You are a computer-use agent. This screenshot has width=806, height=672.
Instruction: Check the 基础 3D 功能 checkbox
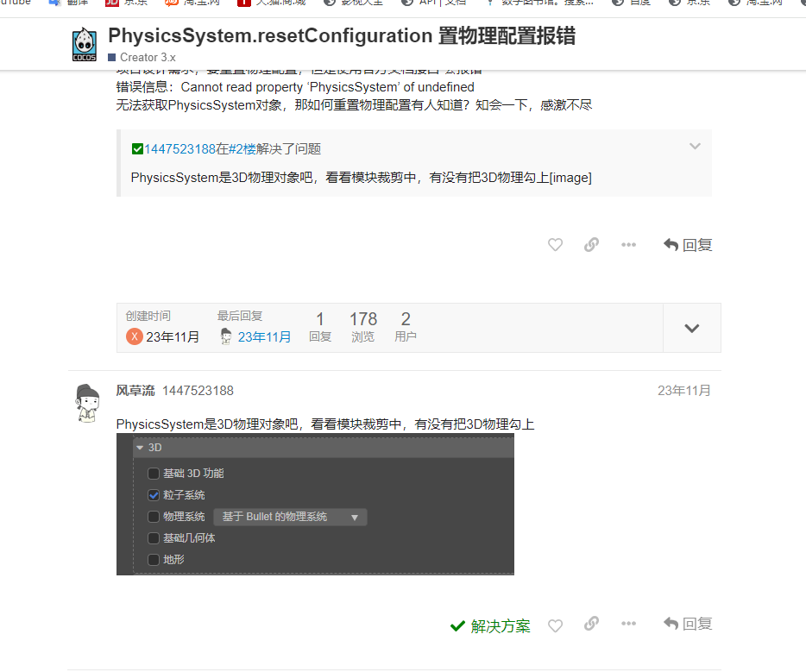pos(154,474)
